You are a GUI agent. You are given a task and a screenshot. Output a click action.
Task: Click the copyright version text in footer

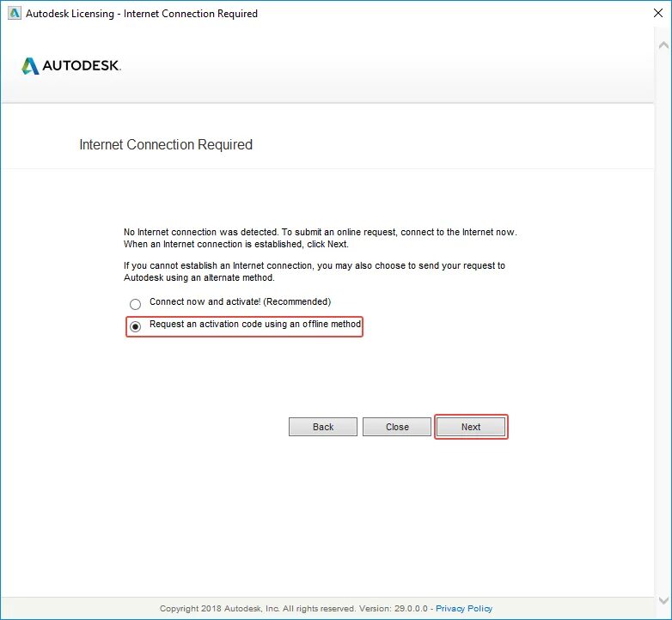pos(294,609)
